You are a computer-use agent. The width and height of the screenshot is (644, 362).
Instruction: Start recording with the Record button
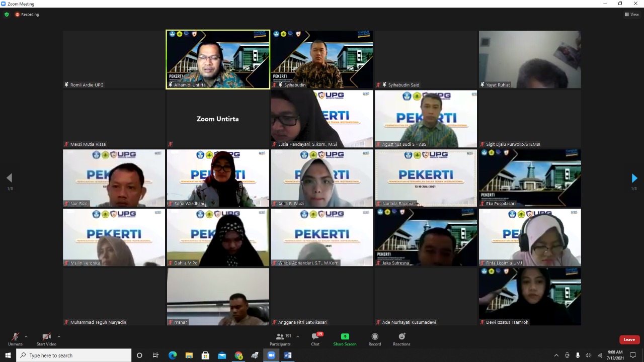(375, 339)
